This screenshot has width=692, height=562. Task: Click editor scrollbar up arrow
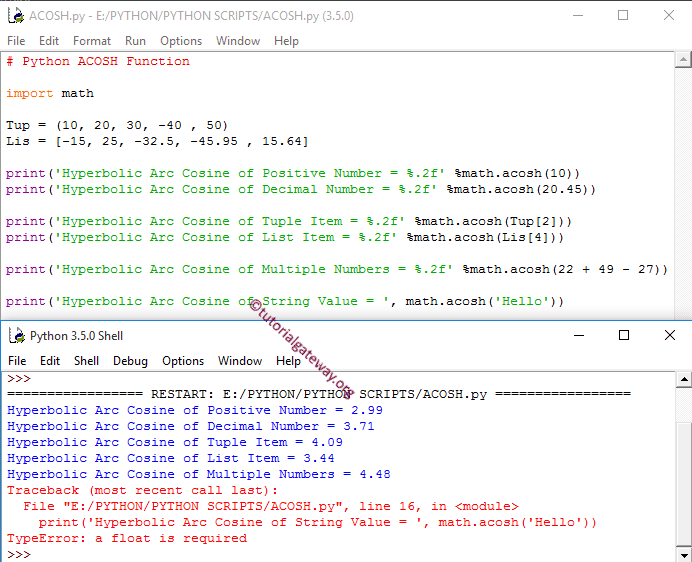pyautogui.click(x=683, y=60)
